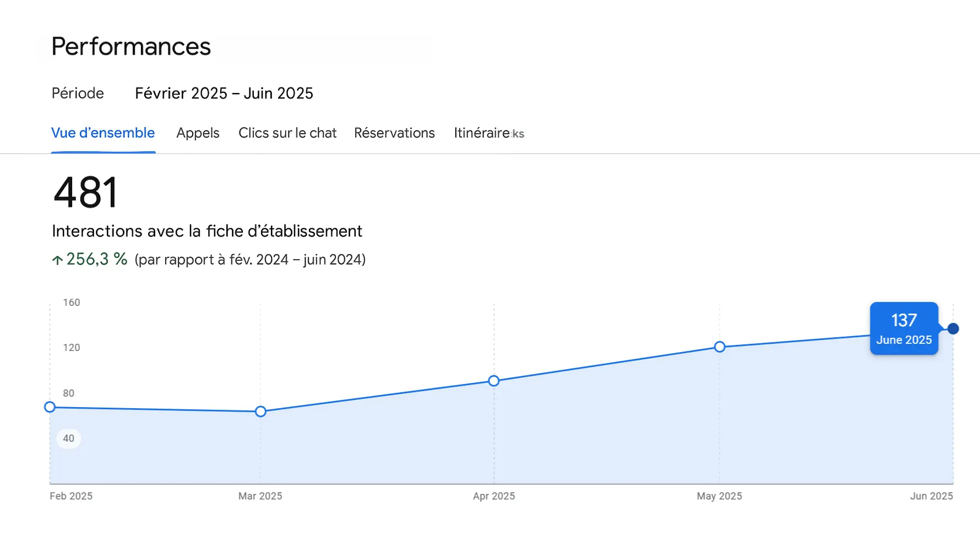Open the Clics sur le chat tab
The image size is (980, 560).
click(287, 133)
